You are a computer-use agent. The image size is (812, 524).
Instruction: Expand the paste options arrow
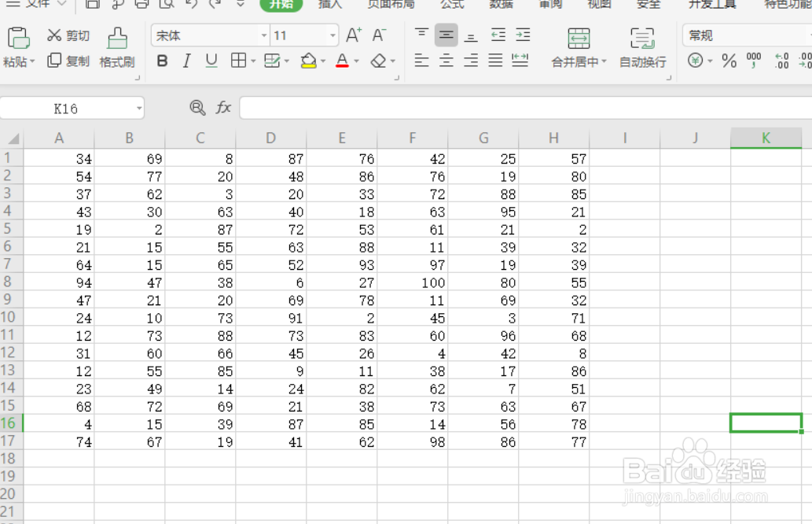point(32,61)
